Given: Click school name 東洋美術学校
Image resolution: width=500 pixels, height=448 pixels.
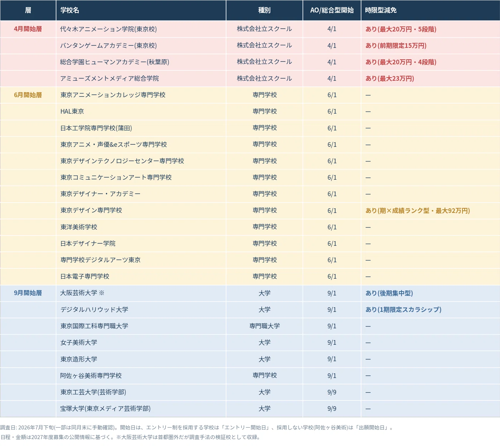Looking at the screenshot, I should tap(79, 227).
